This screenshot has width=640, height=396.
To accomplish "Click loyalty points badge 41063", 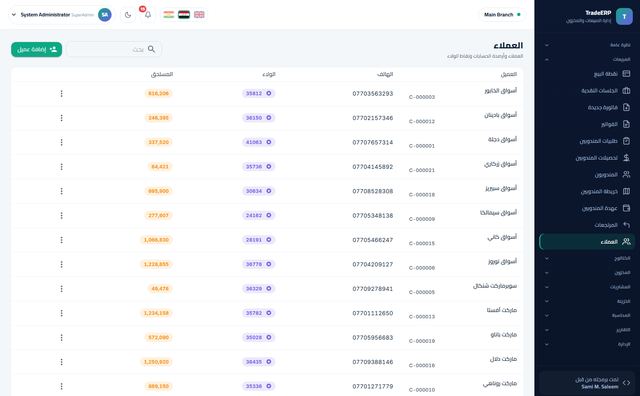I will (259, 142).
